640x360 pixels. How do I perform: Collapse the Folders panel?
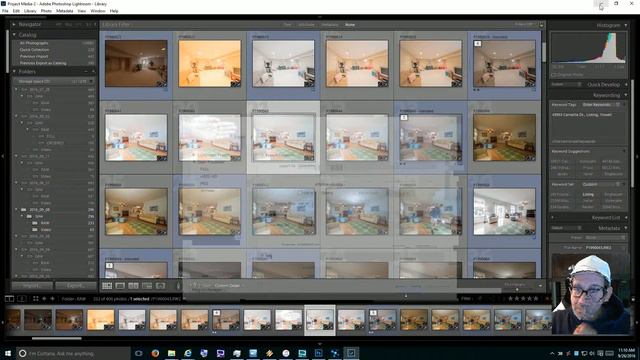(x=14, y=71)
